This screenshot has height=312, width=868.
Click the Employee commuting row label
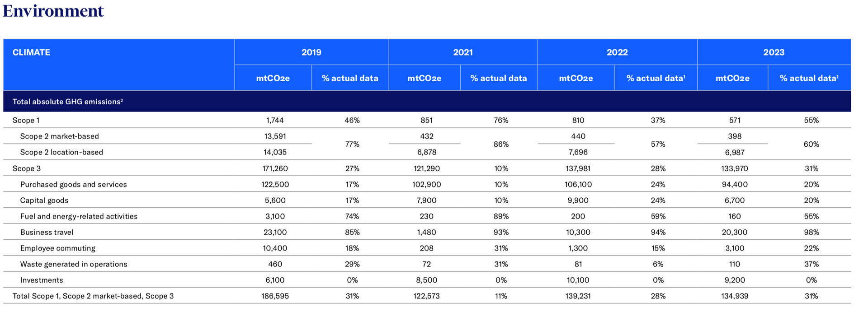coord(57,248)
